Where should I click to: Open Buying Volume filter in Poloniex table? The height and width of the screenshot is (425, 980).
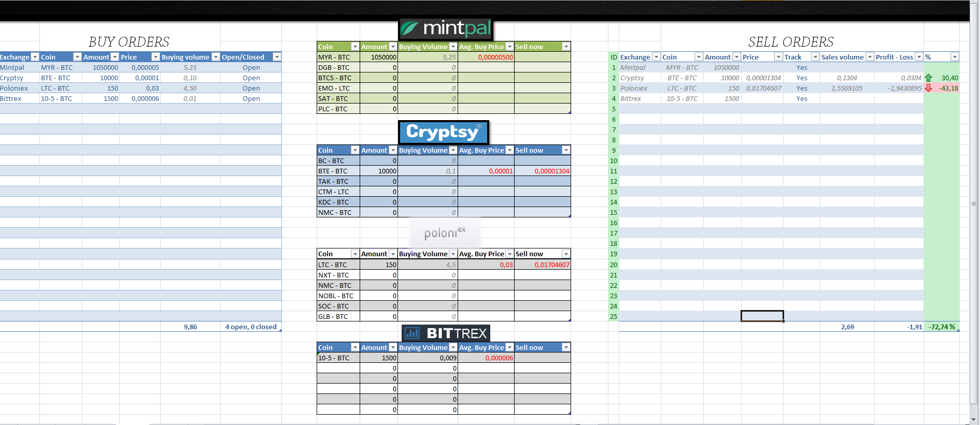click(x=453, y=254)
